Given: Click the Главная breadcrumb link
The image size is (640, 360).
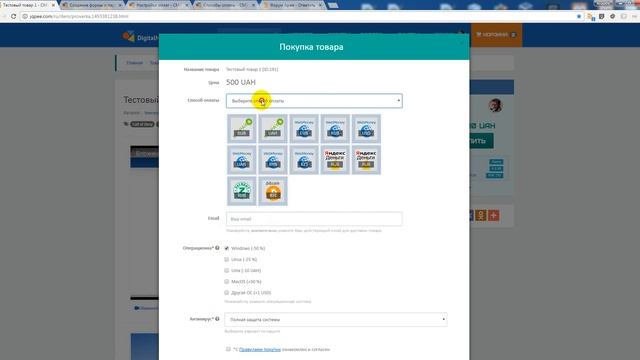Looking at the screenshot, I should (134, 63).
